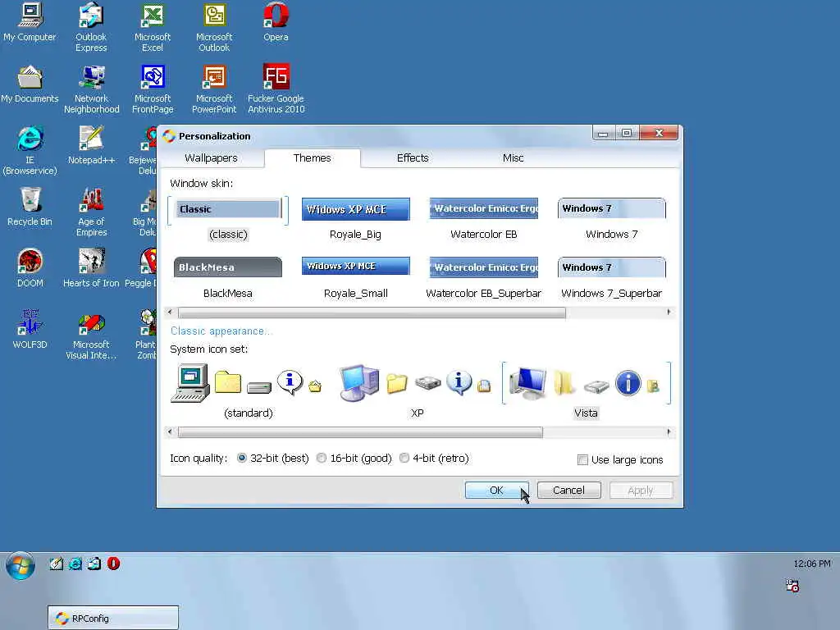The image size is (840, 630).
Task: Switch to the Themes tab
Action: coord(313,158)
